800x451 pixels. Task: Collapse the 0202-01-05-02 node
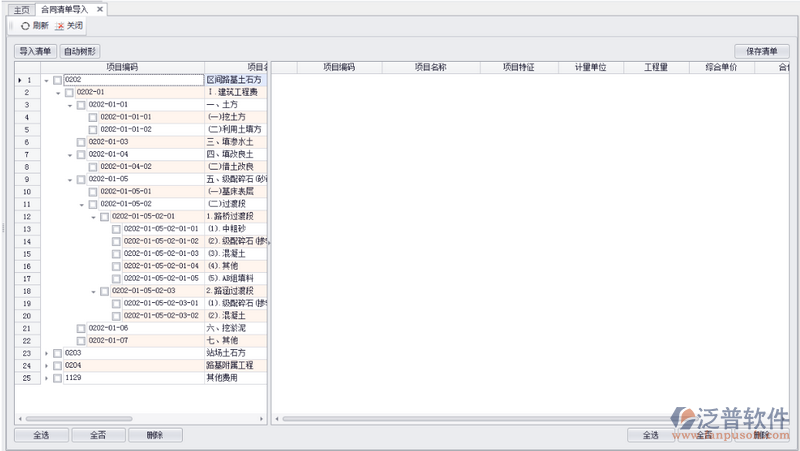coord(82,205)
